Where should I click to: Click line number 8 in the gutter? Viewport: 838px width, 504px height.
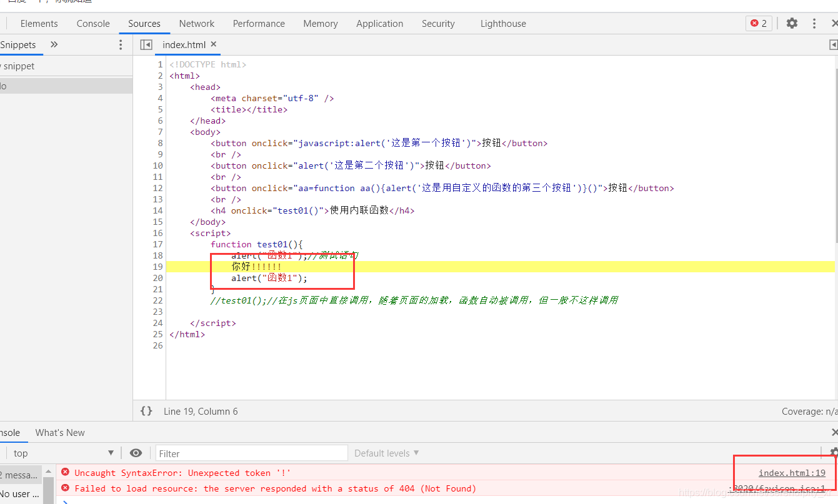[160, 143]
